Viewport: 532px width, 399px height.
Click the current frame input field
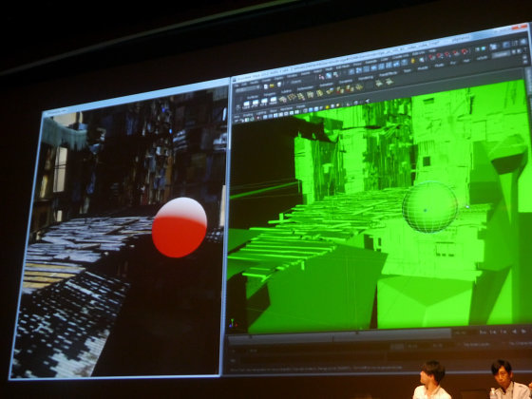click(462, 332)
